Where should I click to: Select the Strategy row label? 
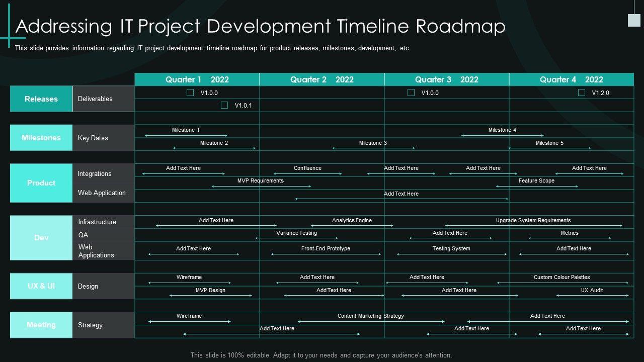click(90, 325)
